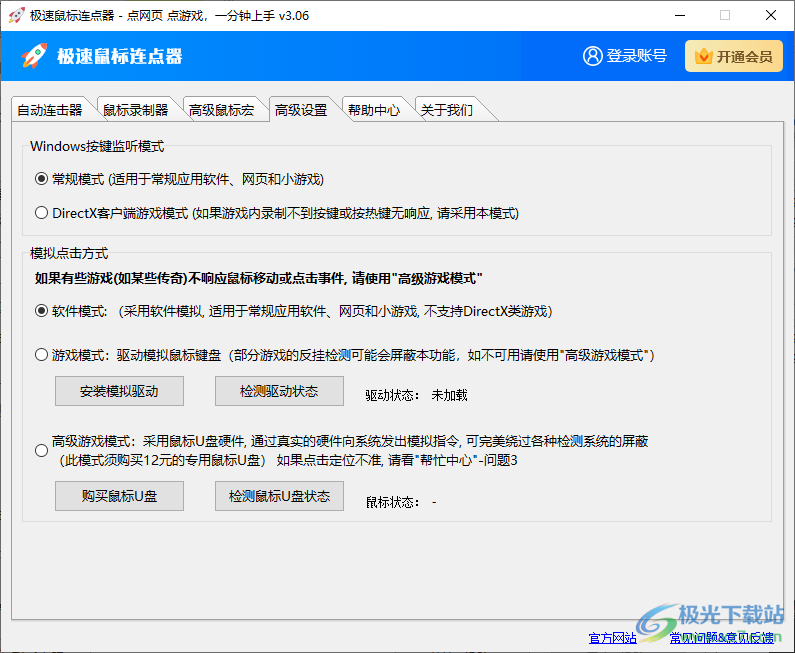Screen dimensions: 795x653
Task: Click the Windows按键监听模式 group label
Action: (x=97, y=146)
